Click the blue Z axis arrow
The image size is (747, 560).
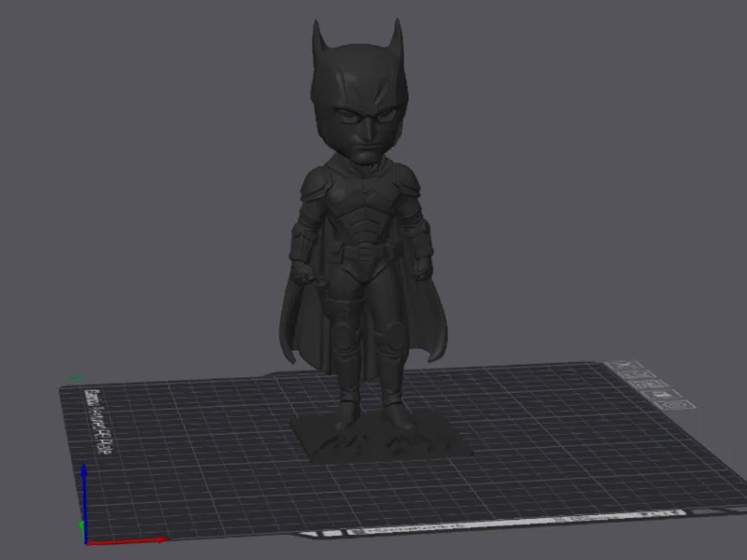click(84, 502)
